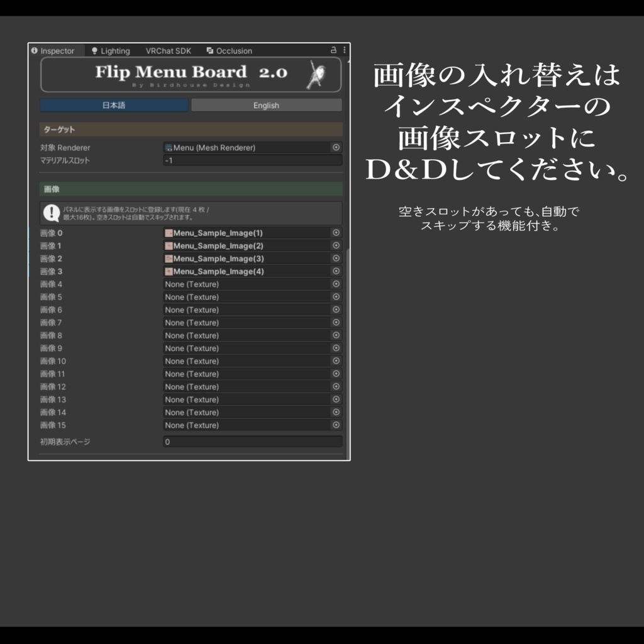Screen dimensions: 644x644
Task: Open texture picker for 画像 11
Action: (336, 374)
